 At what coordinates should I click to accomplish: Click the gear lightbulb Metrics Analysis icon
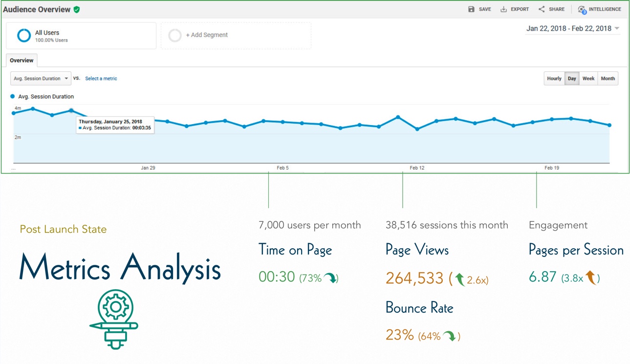pyautogui.click(x=115, y=319)
